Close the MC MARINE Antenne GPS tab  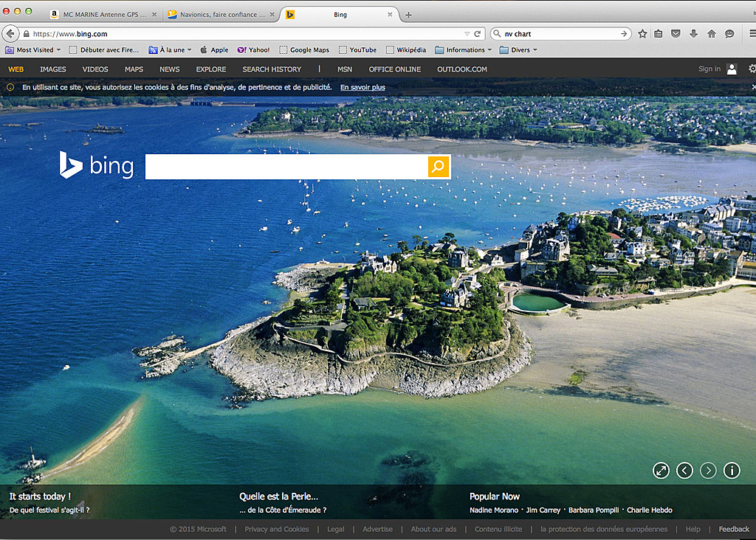154,15
